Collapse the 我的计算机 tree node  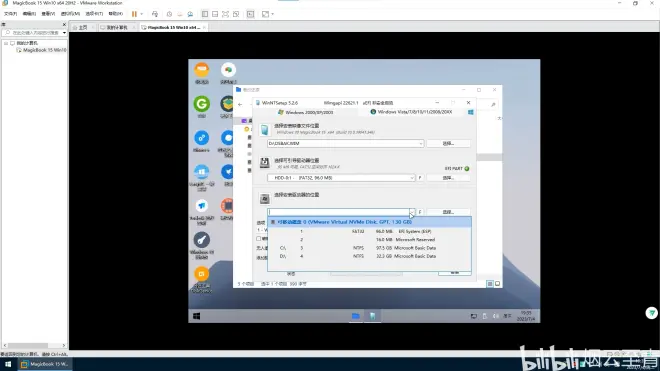tap(6, 43)
